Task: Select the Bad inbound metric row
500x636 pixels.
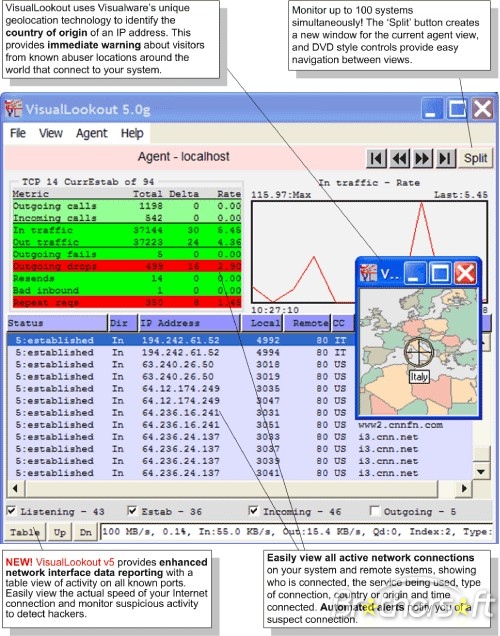Action: click(x=127, y=290)
